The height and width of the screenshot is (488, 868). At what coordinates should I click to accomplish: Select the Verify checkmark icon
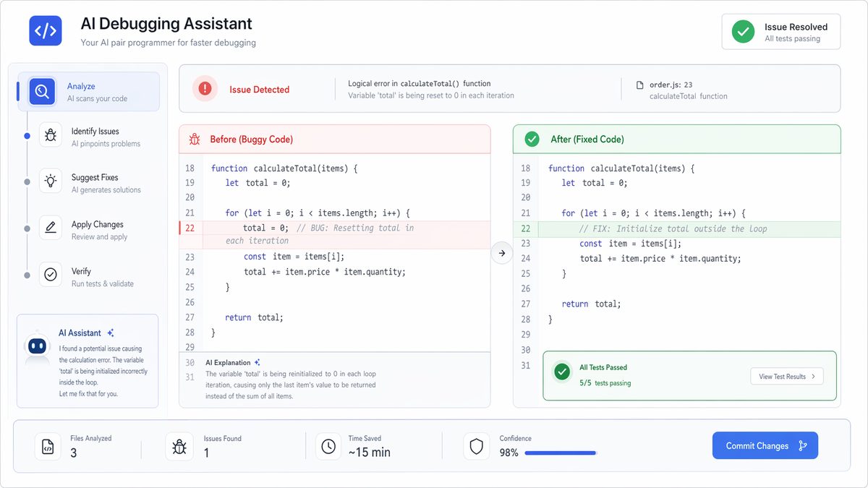[x=50, y=275]
